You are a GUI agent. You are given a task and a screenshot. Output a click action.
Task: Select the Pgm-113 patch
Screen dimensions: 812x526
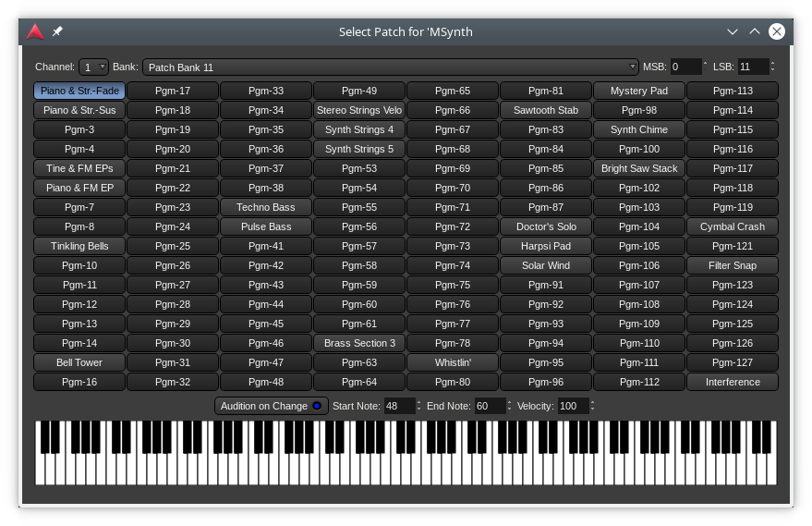point(733,91)
